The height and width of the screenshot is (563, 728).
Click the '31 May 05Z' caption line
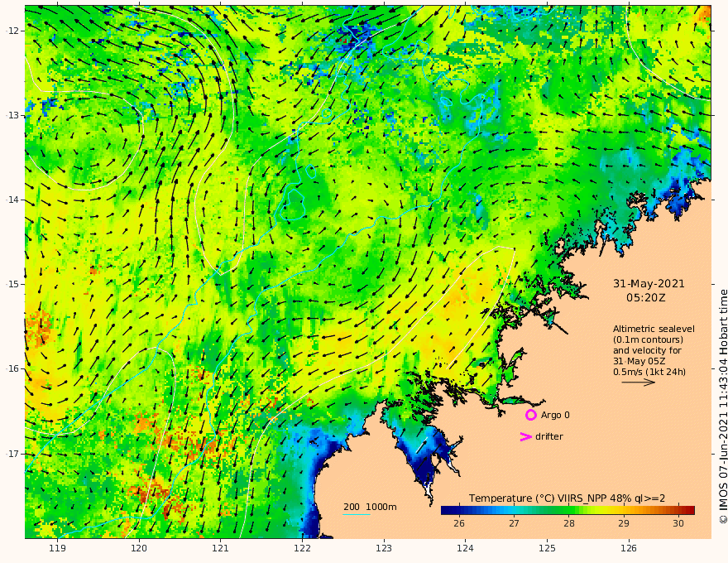coord(639,361)
